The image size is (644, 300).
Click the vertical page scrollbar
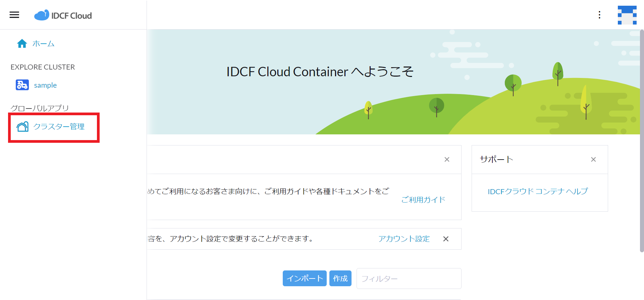click(x=642, y=141)
